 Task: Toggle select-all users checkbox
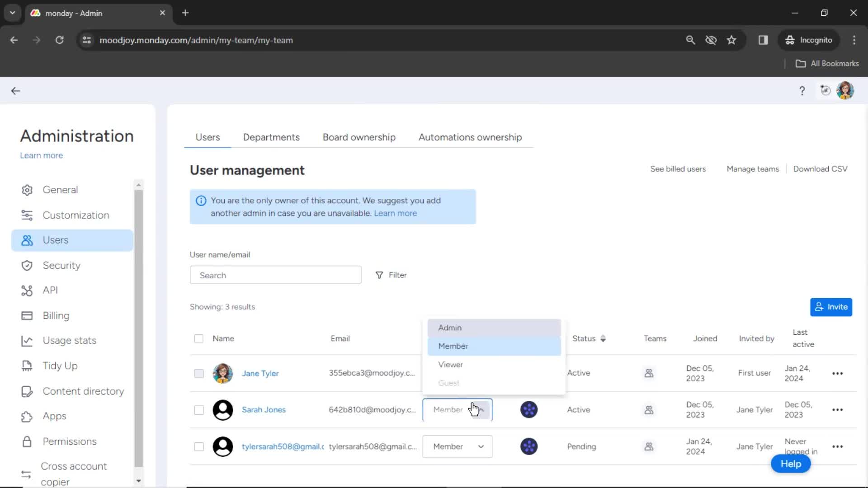click(199, 339)
